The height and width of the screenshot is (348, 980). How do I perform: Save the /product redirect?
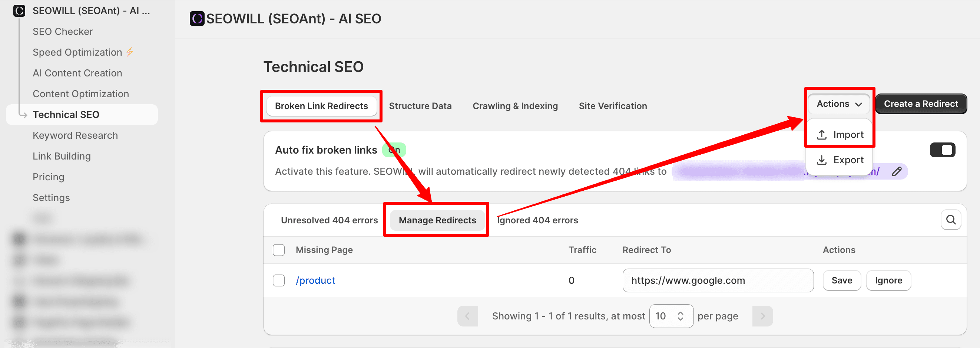[841, 280]
